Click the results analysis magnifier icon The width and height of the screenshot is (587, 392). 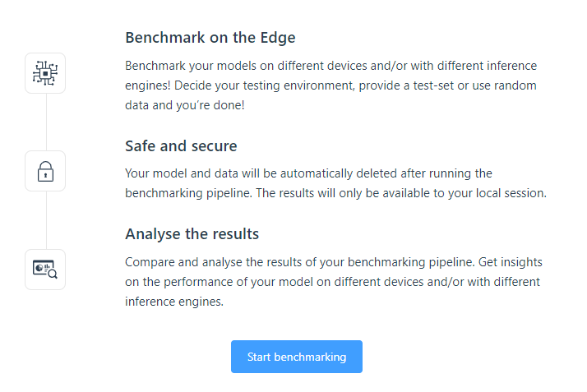[45, 269]
